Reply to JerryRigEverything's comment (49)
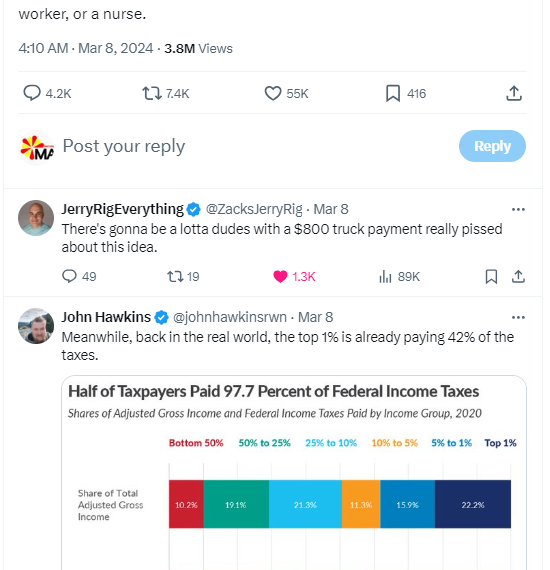 coord(79,277)
